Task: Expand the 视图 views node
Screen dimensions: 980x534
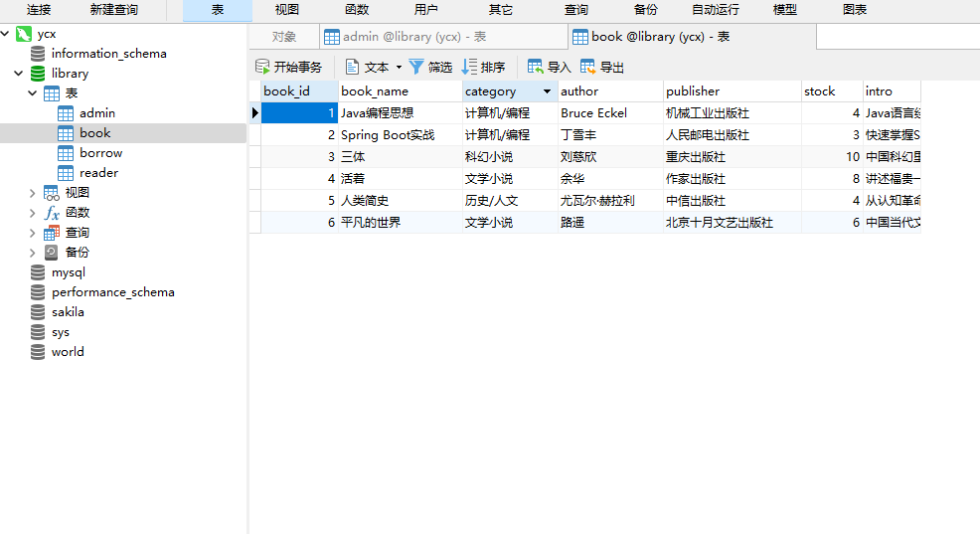Action: click(x=33, y=193)
